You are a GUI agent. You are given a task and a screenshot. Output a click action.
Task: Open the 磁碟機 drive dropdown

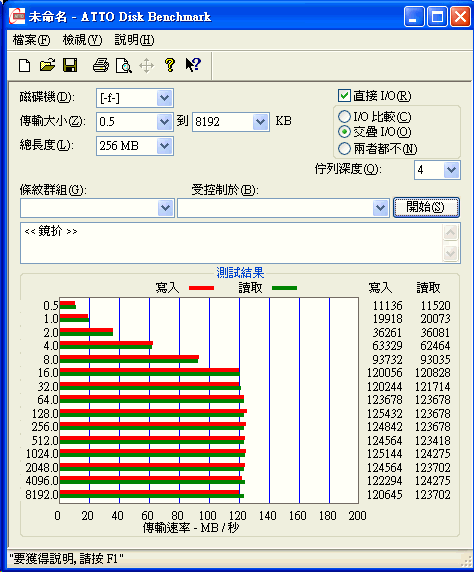pyautogui.click(x=165, y=98)
